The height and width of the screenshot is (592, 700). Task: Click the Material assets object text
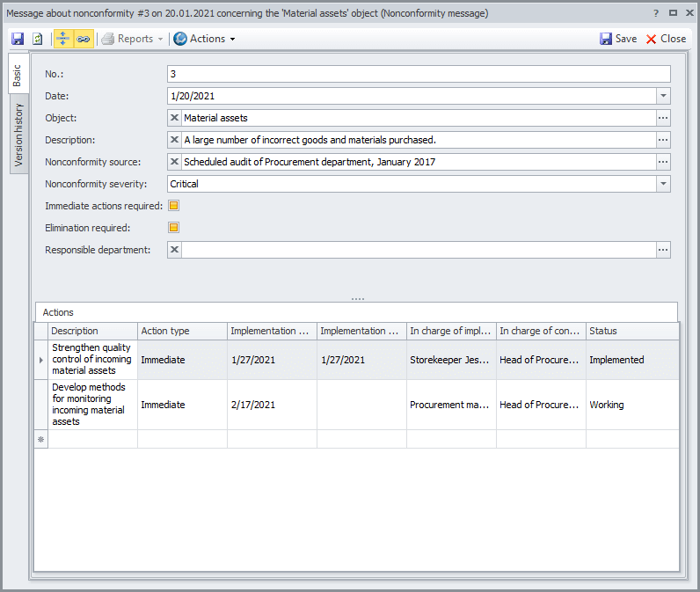click(x=215, y=118)
